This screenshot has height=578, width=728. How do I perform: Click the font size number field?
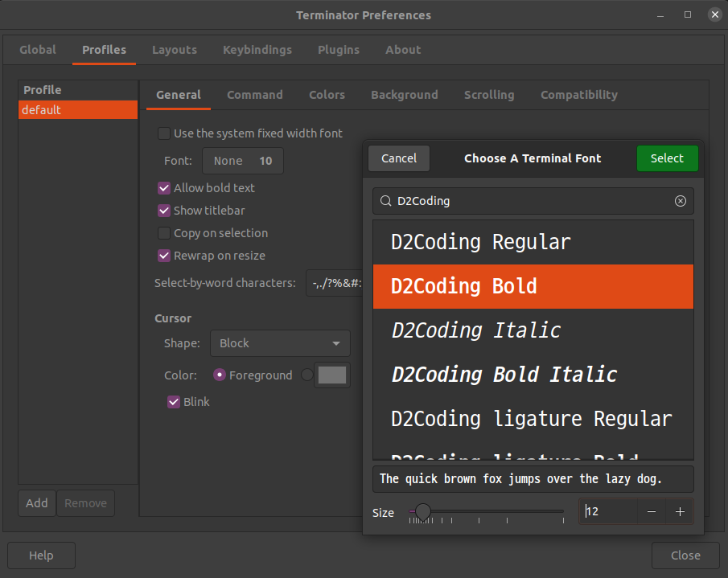pos(609,511)
